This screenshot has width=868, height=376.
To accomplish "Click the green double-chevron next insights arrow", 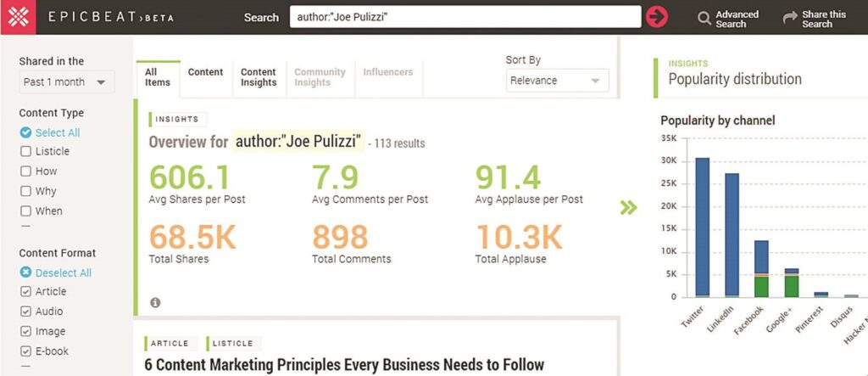I will [628, 208].
